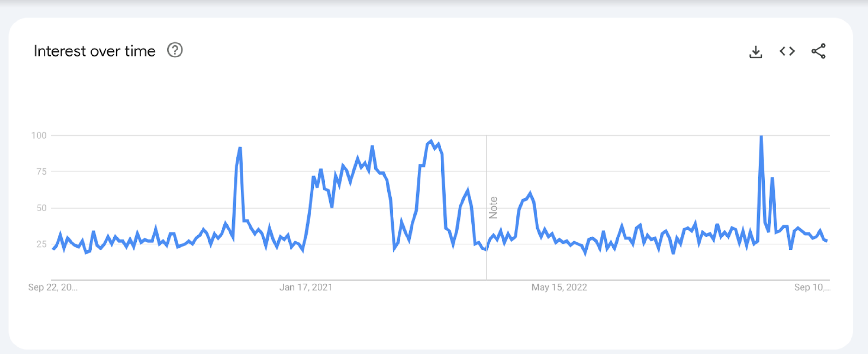Click the leftmost starting point of blue line
The image size is (868, 354).
53,249
